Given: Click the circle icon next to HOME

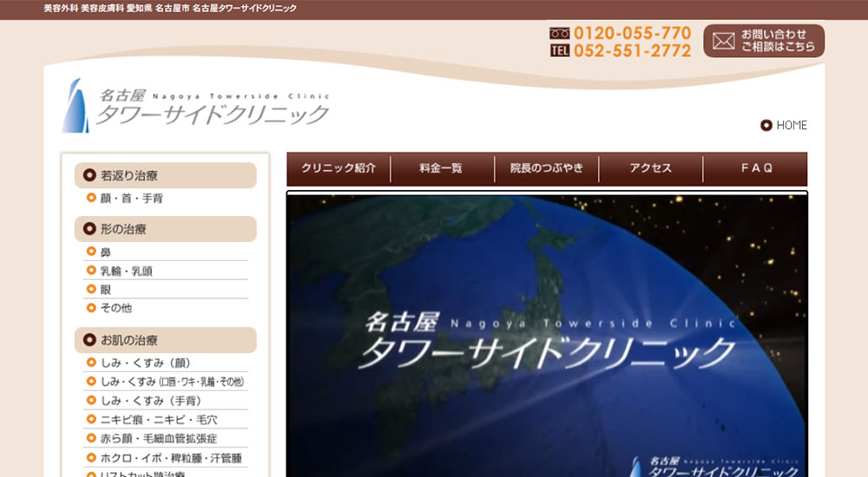Looking at the screenshot, I should (x=766, y=126).
